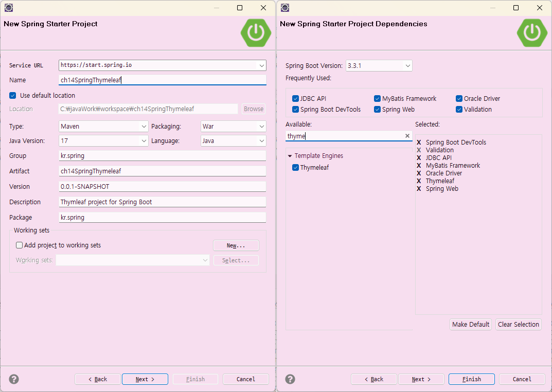Click Next in New Spring Starter Project dialog

(x=145, y=379)
